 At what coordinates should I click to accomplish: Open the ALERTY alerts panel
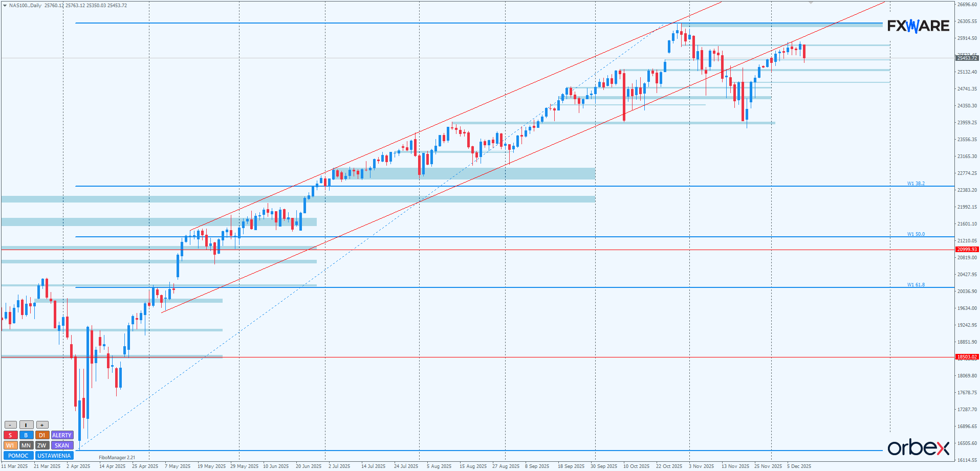point(62,435)
